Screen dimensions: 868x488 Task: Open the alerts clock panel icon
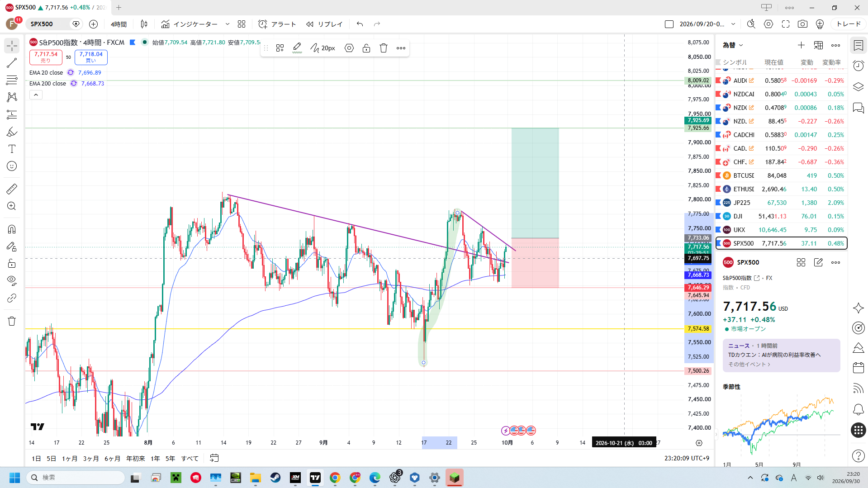coord(858,66)
